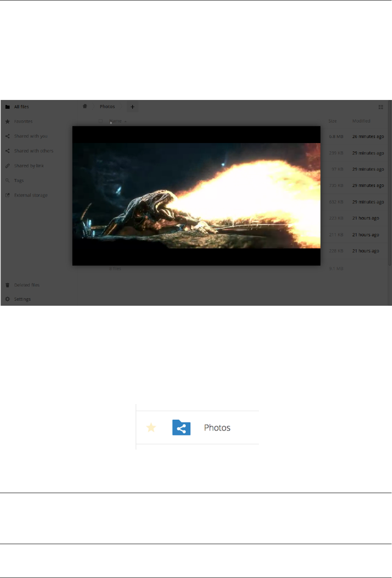The image size is (392, 578).
Task: Sort by the Modified column header
Action: [361, 121]
